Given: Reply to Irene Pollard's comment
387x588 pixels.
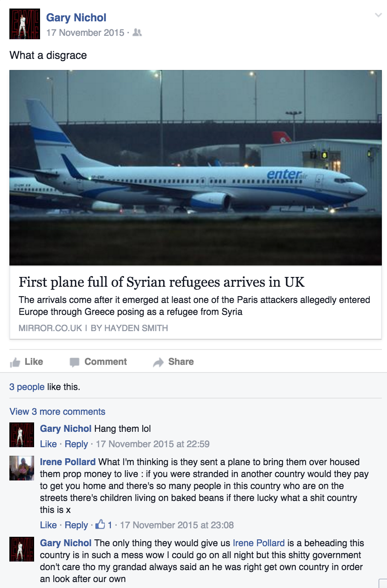Looking at the screenshot, I should click(x=76, y=525).
